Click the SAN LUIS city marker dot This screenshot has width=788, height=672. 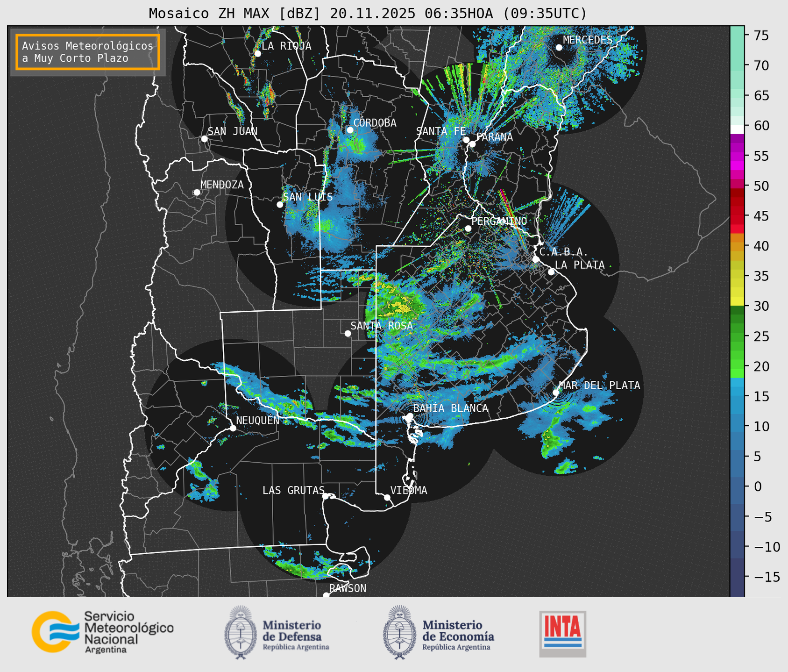coord(280,205)
